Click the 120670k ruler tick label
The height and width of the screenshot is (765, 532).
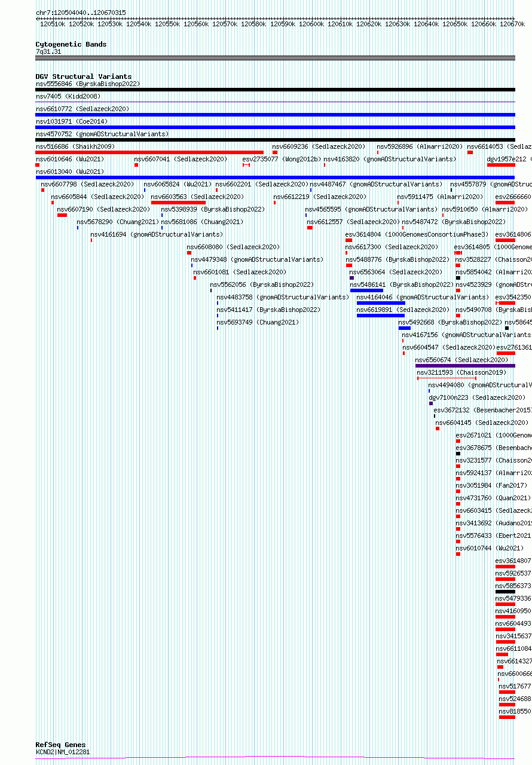[512, 24]
